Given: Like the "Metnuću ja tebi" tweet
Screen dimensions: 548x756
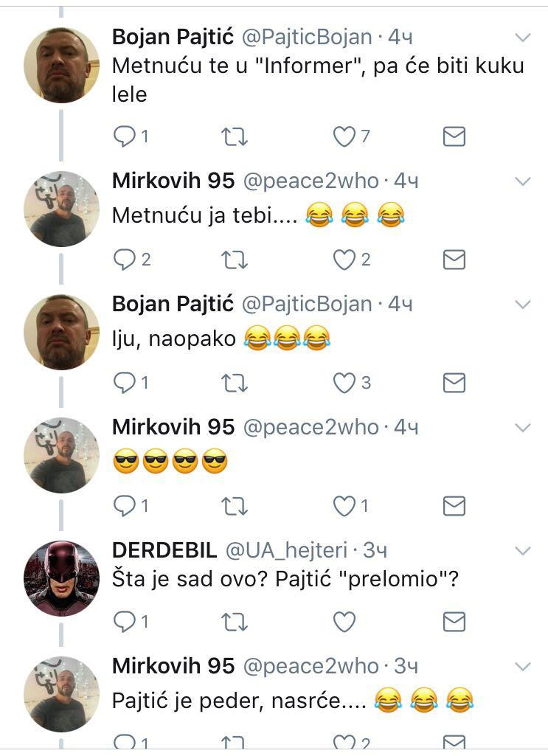Looking at the screenshot, I should point(344,260).
